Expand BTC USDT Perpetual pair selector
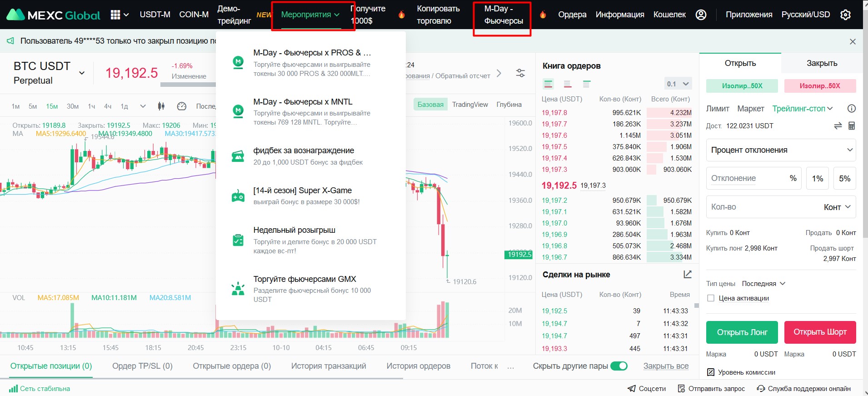868x396 pixels. pos(82,73)
